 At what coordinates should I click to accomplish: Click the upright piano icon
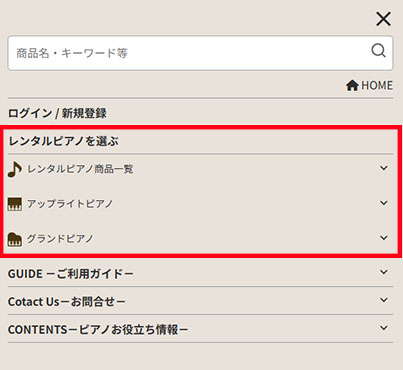[15, 204]
